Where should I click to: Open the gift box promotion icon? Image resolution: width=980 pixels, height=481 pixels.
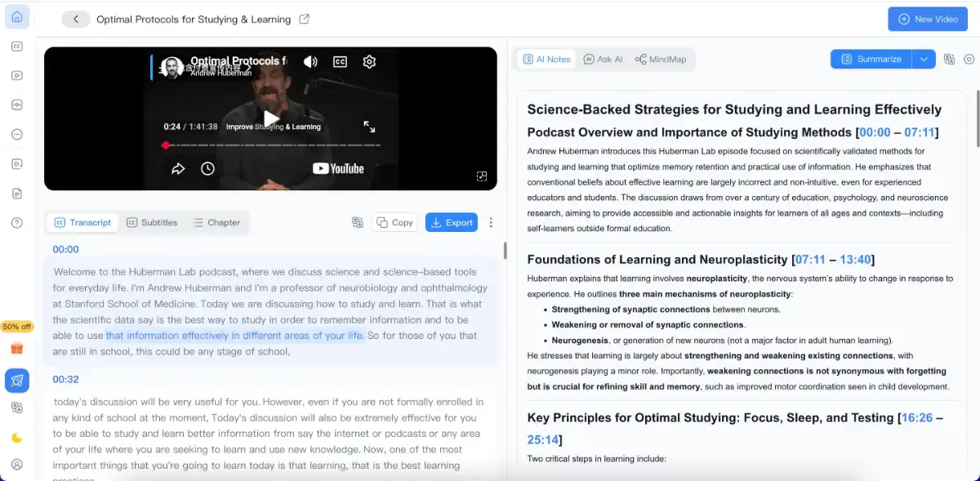17,348
